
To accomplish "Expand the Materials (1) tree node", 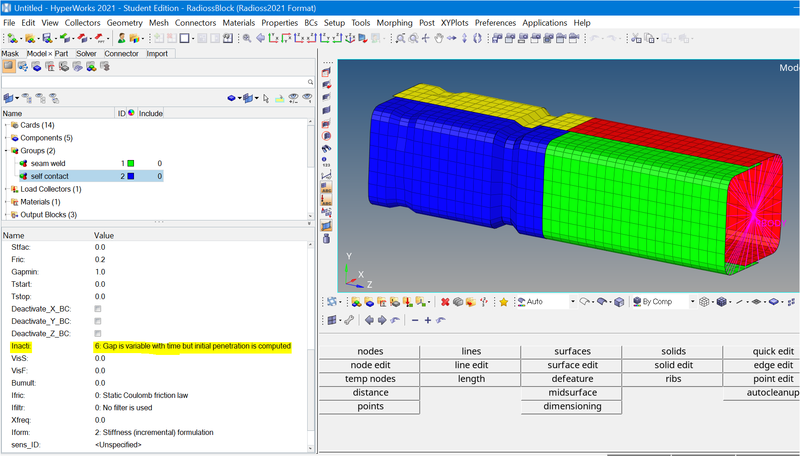I will tap(7, 202).
